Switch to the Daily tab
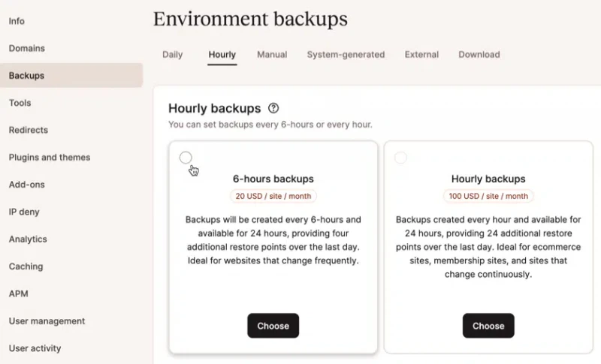The image size is (601, 364). coord(173,55)
